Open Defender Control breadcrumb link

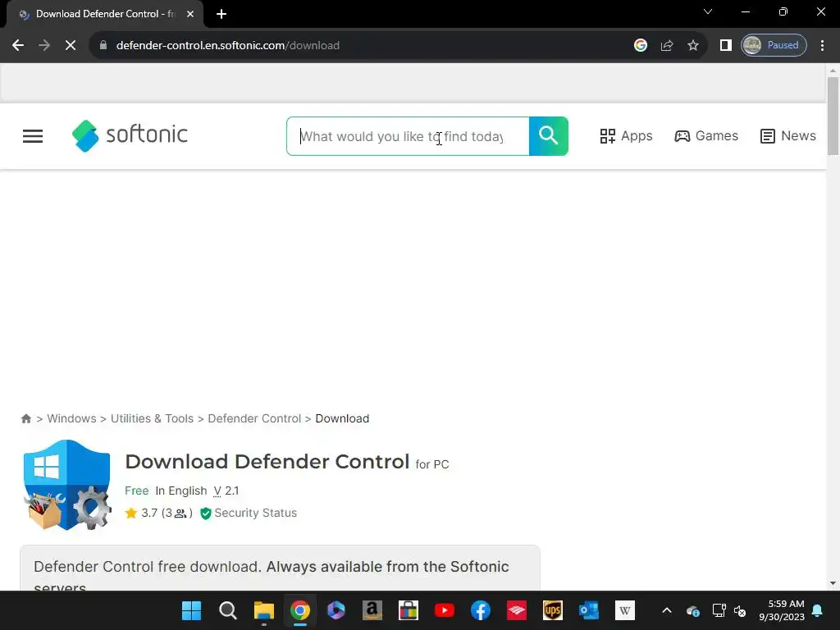click(x=254, y=418)
